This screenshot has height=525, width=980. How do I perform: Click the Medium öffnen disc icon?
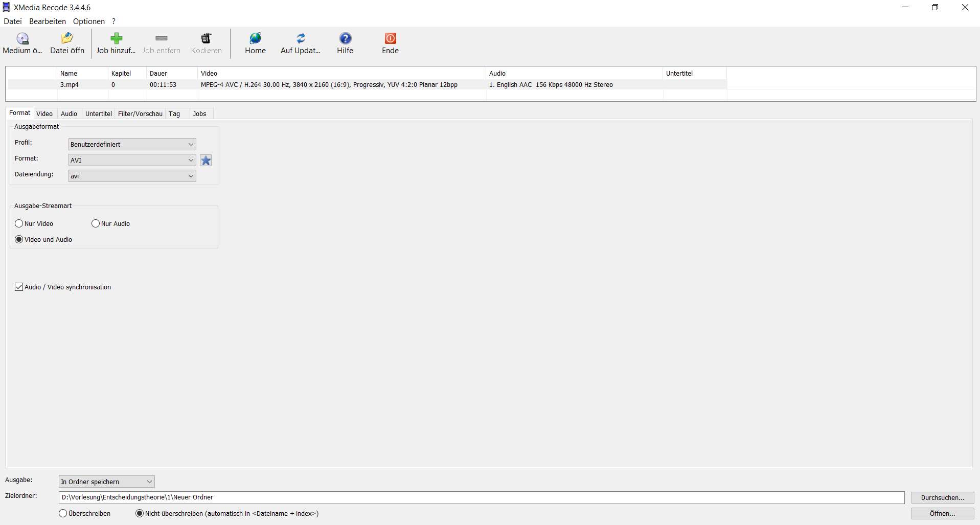(x=22, y=38)
